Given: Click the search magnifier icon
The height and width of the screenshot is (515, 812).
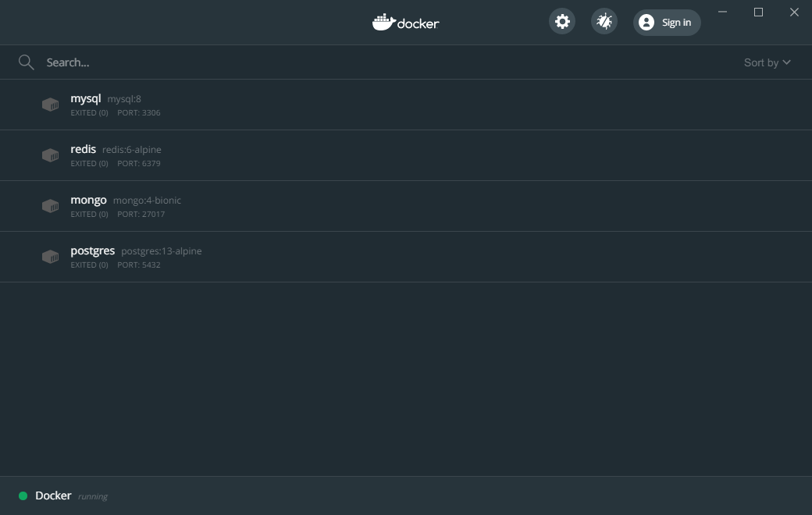Looking at the screenshot, I should [27, 62].
